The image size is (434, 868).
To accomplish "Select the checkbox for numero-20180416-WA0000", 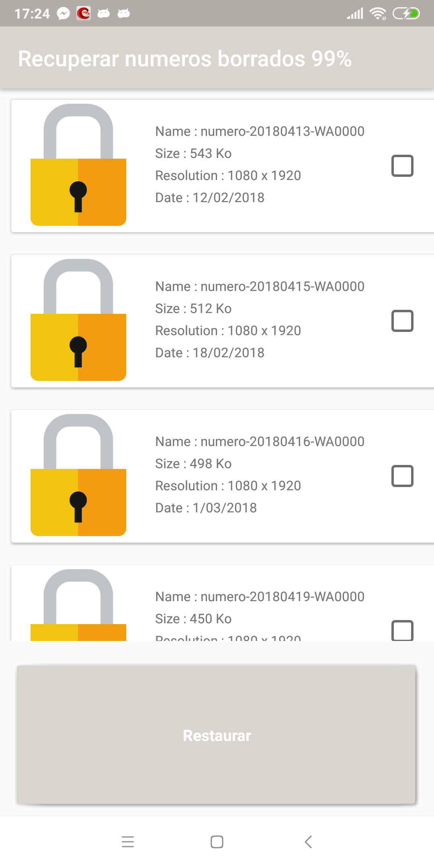I will [x=402, y=476].
